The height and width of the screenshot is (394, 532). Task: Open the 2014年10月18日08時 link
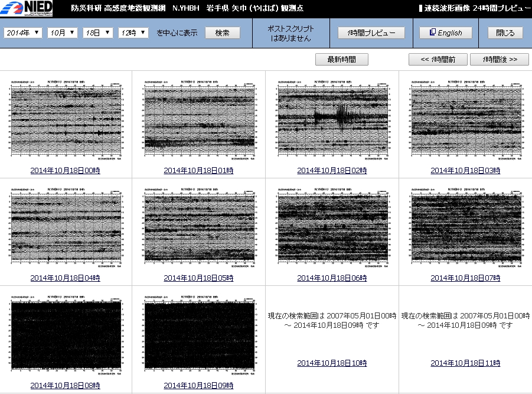(66, 386)
